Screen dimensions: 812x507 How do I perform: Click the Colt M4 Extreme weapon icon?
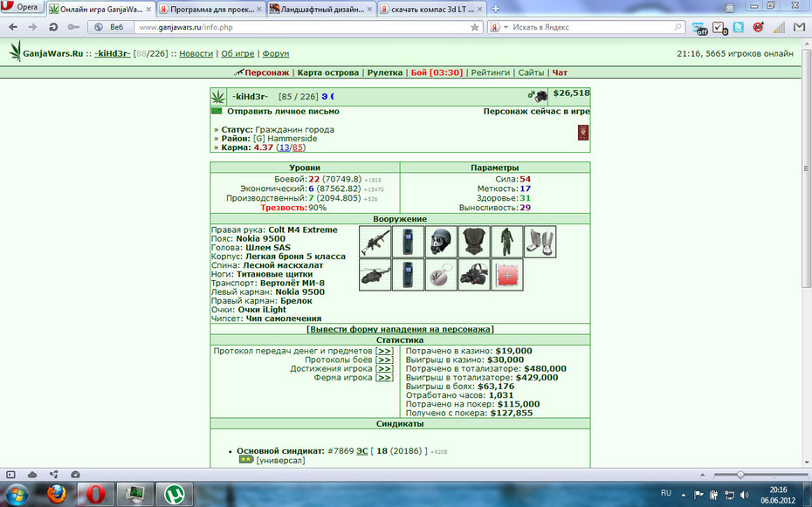[x=375, y=242]
